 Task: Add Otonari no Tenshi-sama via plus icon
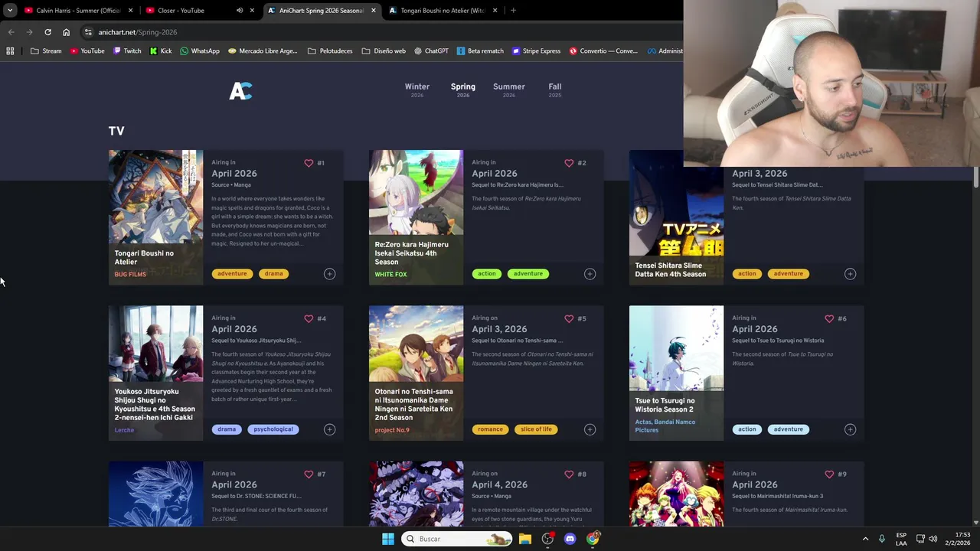click(x=590, y=429)
